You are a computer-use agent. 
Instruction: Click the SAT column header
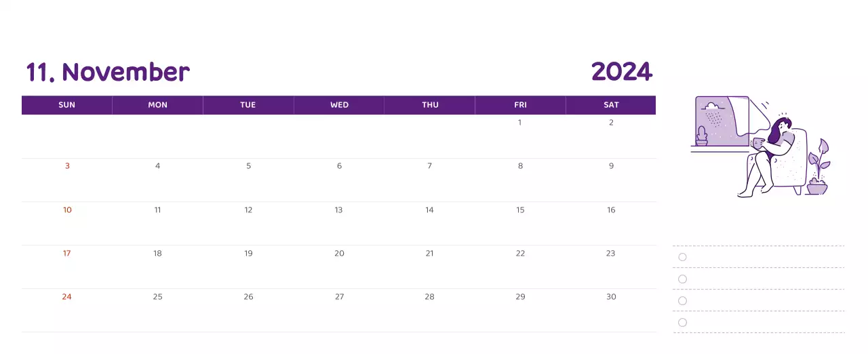[611, 105]
